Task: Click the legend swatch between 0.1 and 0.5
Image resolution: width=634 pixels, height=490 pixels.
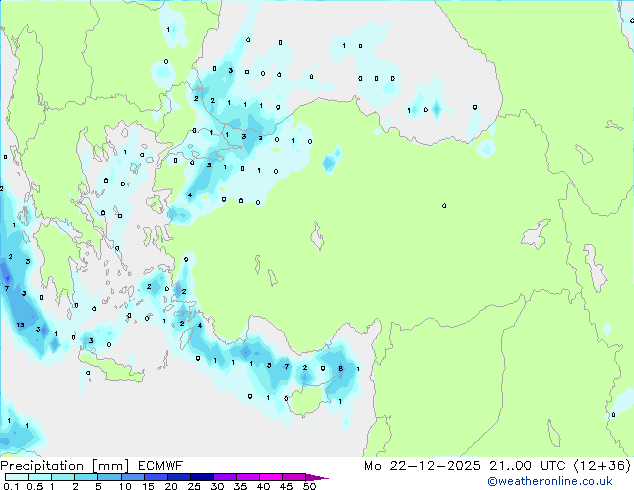Action: coord(17,477)
